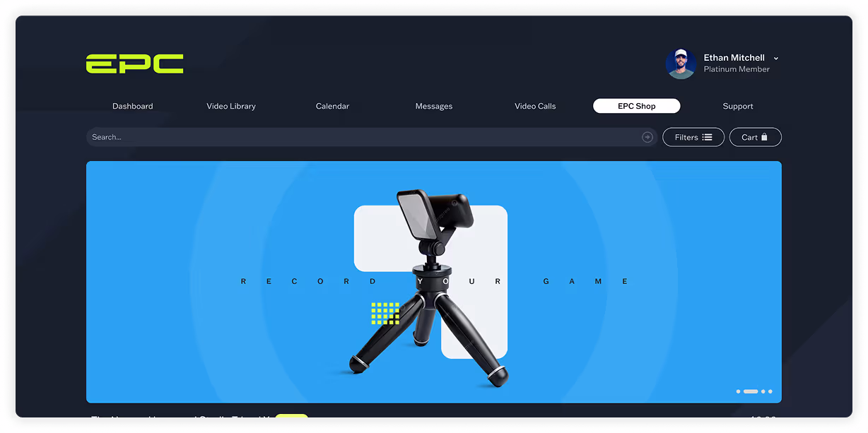Click the EPC logo
868x433 pixels.
[134, 64]
